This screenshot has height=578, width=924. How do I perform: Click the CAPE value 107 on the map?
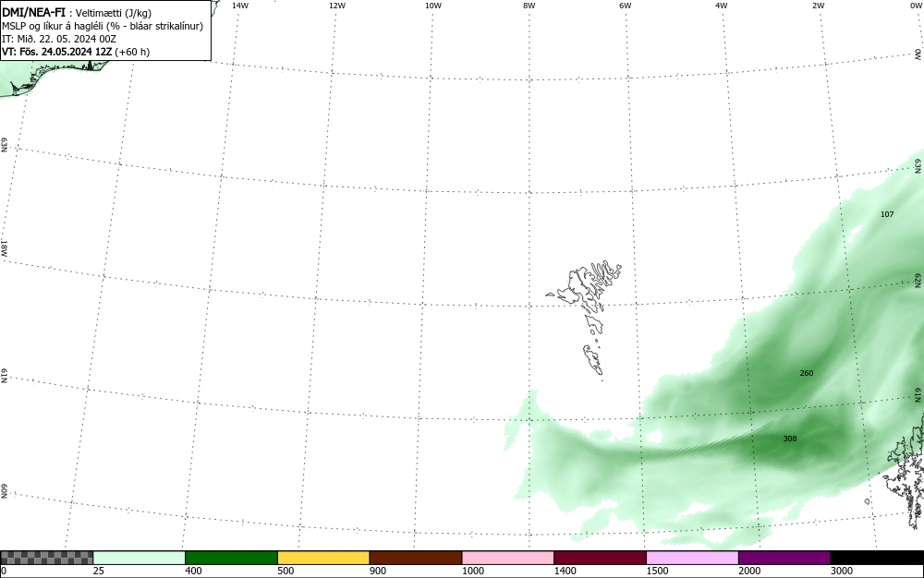(887, 214)
